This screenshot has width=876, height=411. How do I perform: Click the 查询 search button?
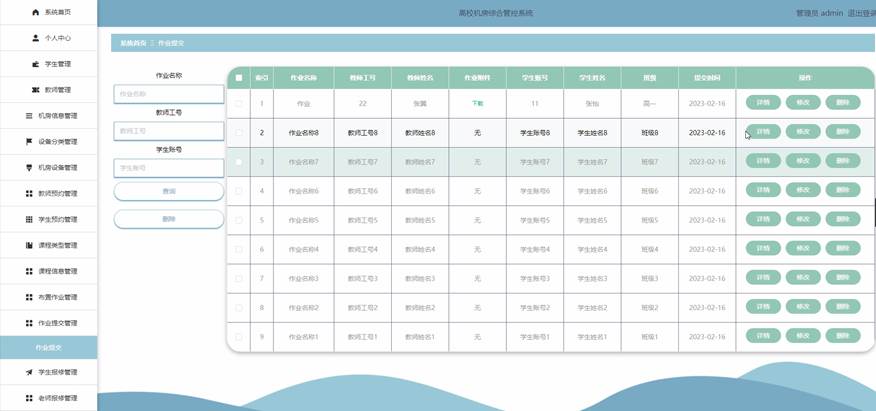(169, 192)
